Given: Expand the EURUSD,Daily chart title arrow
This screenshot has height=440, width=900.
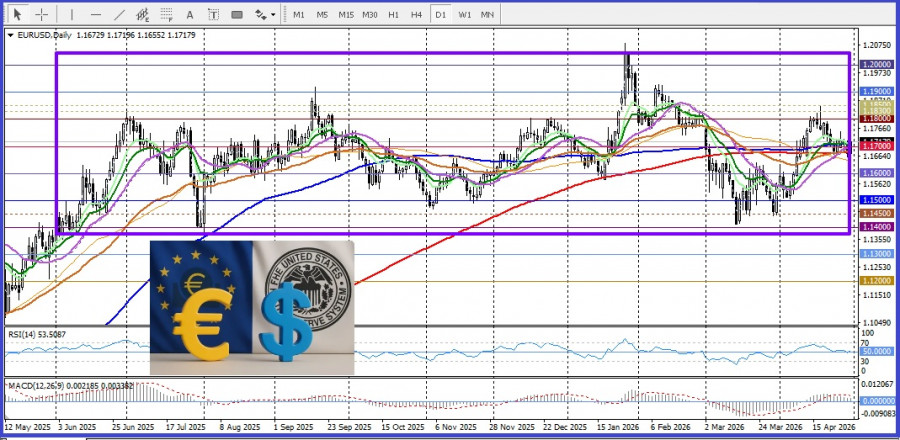Looking at the screenshot, I should tap(11, 35).
